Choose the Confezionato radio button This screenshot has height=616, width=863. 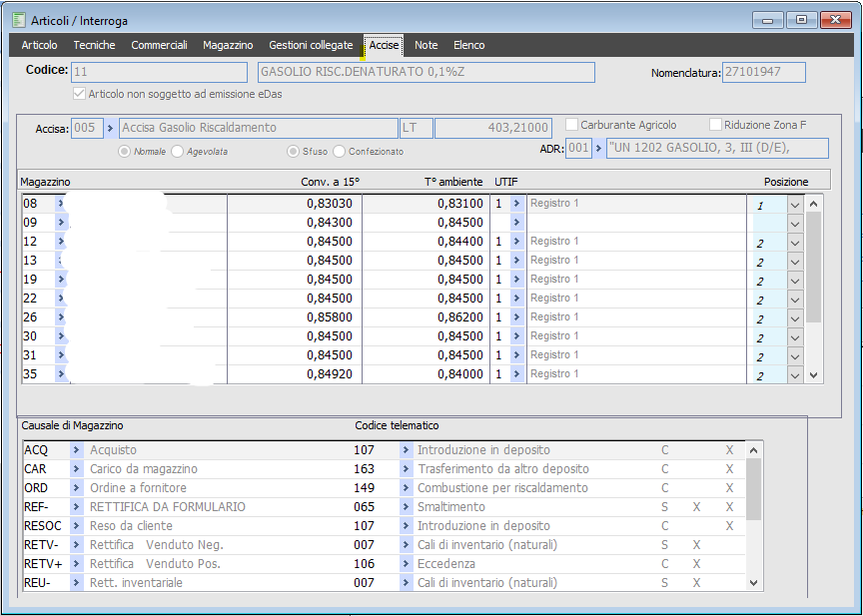340,151
